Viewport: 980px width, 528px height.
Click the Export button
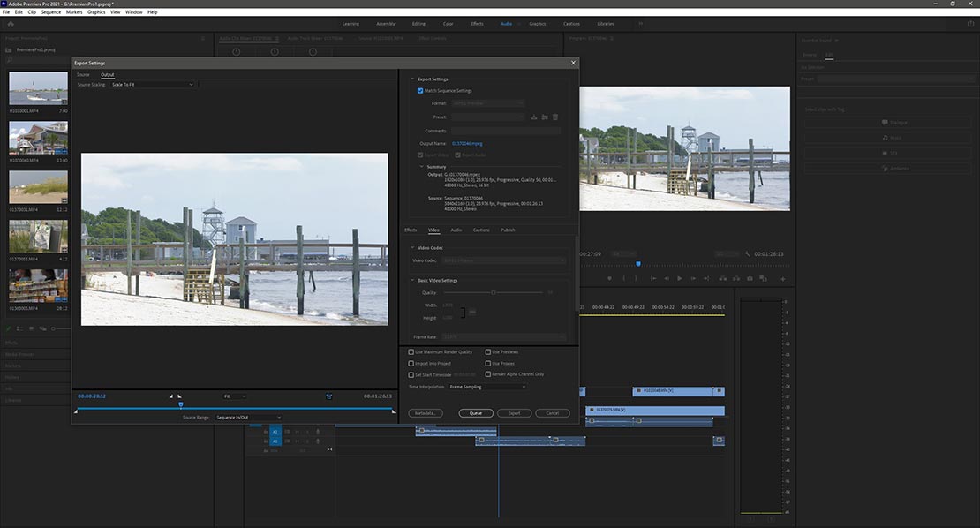[515, 413]
